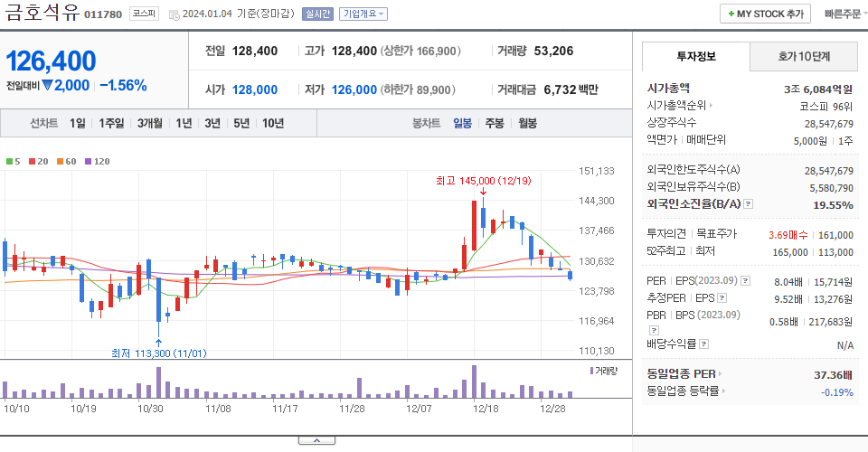Click the orange 60-day moving average legend

tap(66, 162)
